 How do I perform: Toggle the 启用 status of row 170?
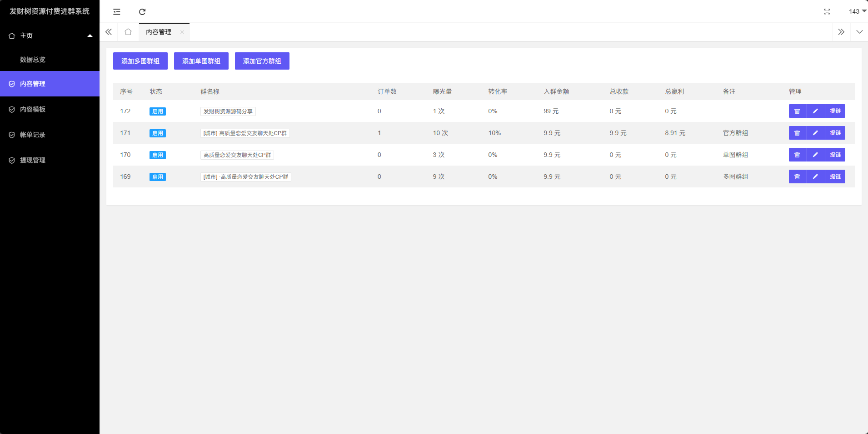pyautogui.click(x=158, y=155)
